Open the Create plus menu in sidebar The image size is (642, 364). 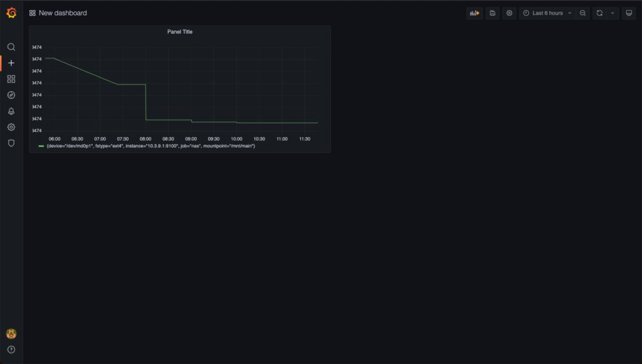click(11, 63)
